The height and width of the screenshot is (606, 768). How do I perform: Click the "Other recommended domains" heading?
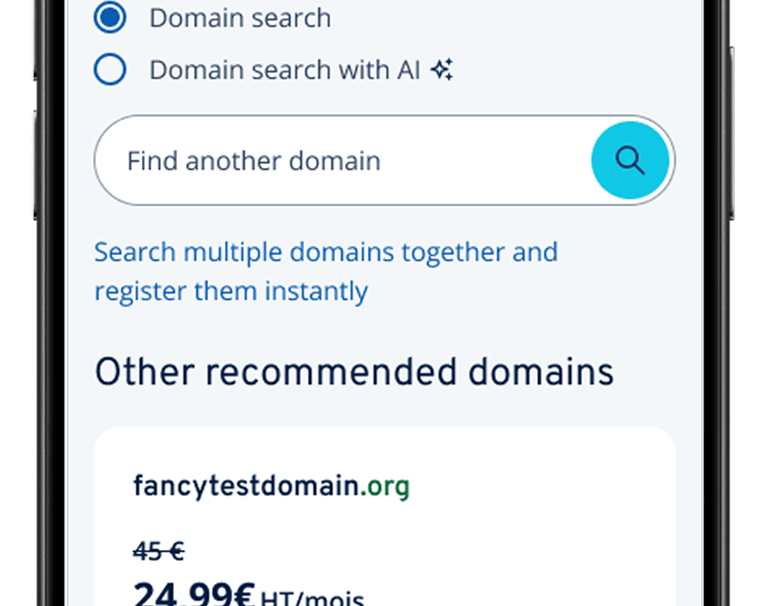coord(354,372)
